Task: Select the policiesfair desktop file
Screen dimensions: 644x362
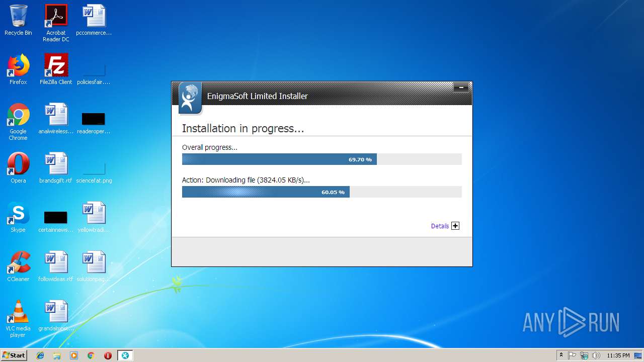Action: (x=94, y=74)
